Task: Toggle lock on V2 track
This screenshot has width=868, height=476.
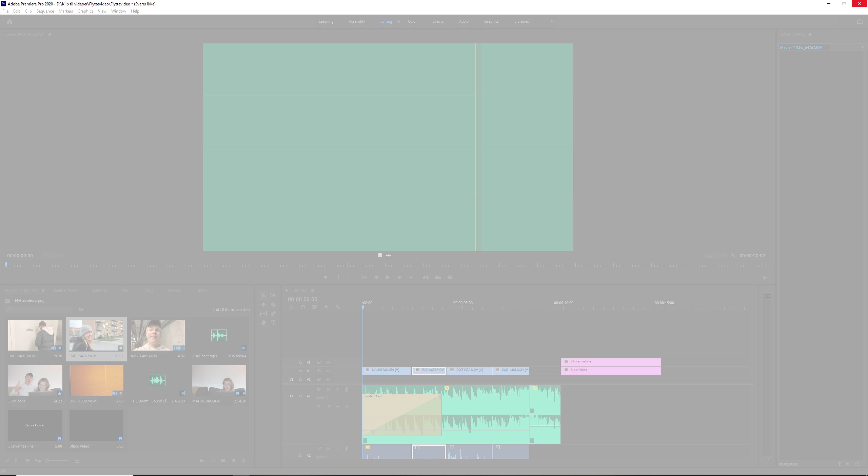Action: [300, 371]
